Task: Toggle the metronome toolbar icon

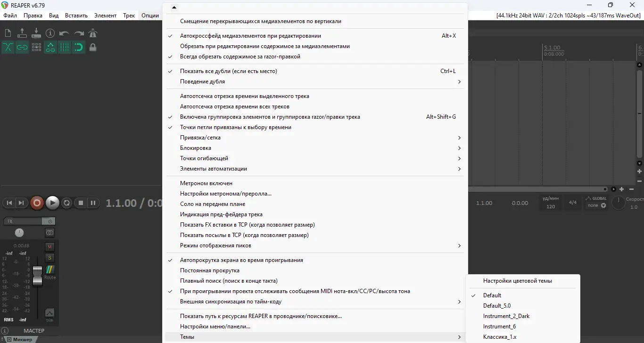Action: click(93, 33)
